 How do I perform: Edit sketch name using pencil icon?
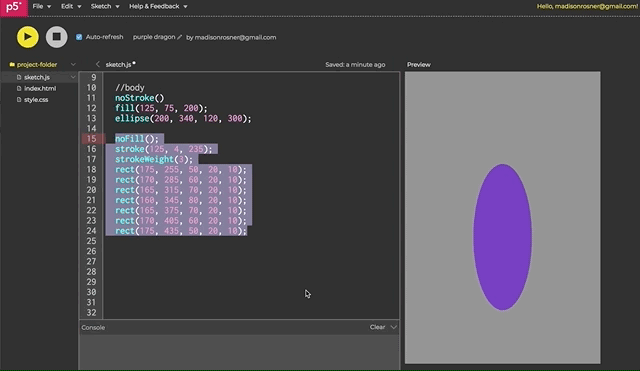[180, 37]
